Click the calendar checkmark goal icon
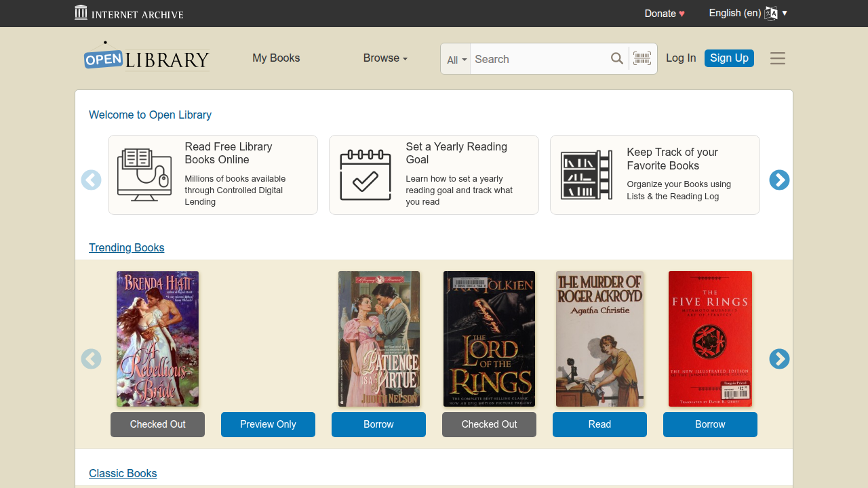 [366, 174]
